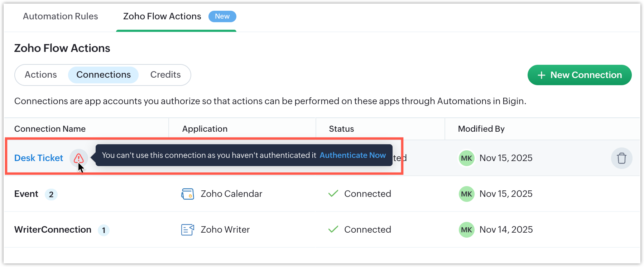Click the Connection Name column header
Image resolution: width=644 pixels, height=267 pixels.
coord(50,129)
